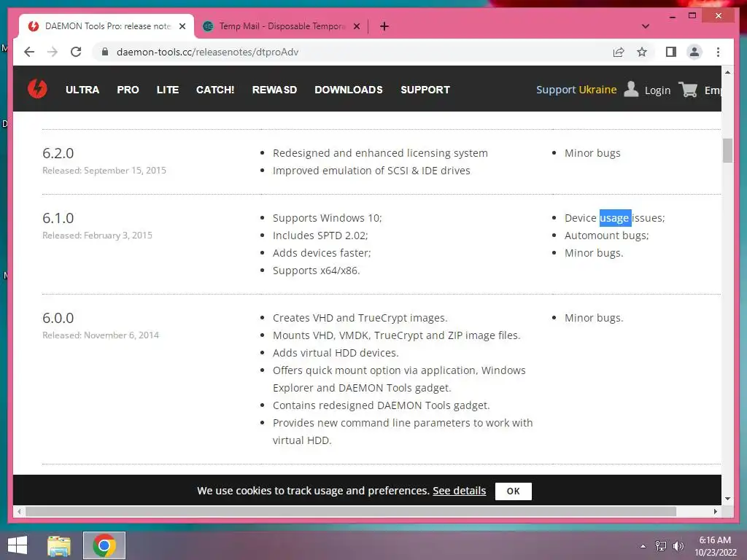
Task: Click the vertical scrollbar thumb
Action: pyautogui.click(x=727, y=150)
